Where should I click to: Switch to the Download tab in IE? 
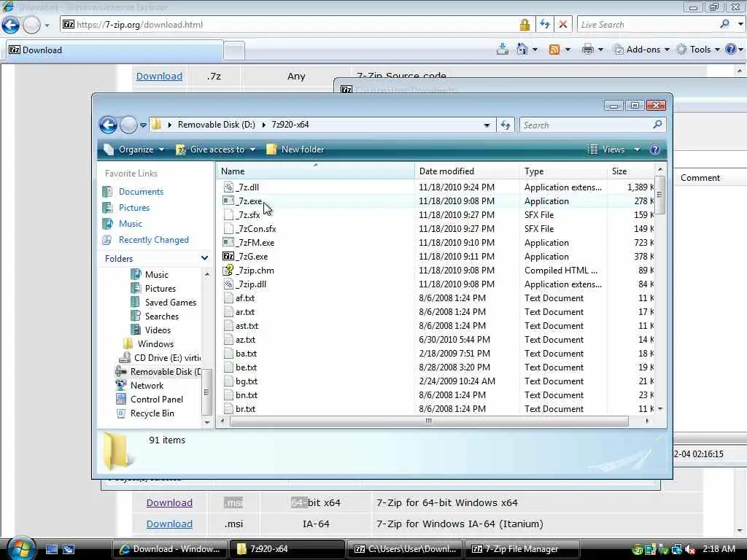coord(115,50)
